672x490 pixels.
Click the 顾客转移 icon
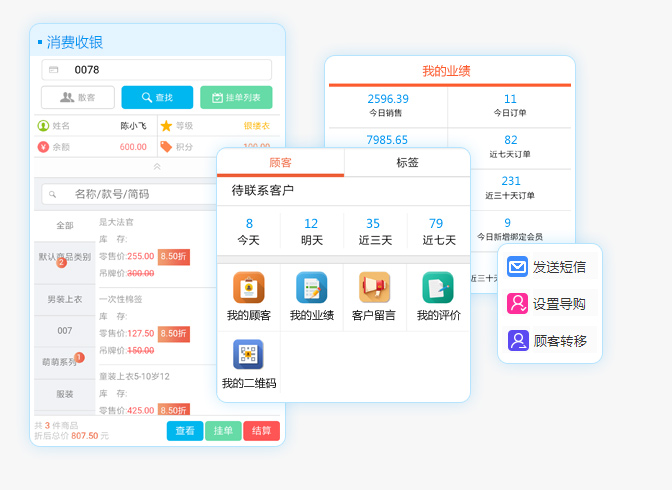[517, 341]
